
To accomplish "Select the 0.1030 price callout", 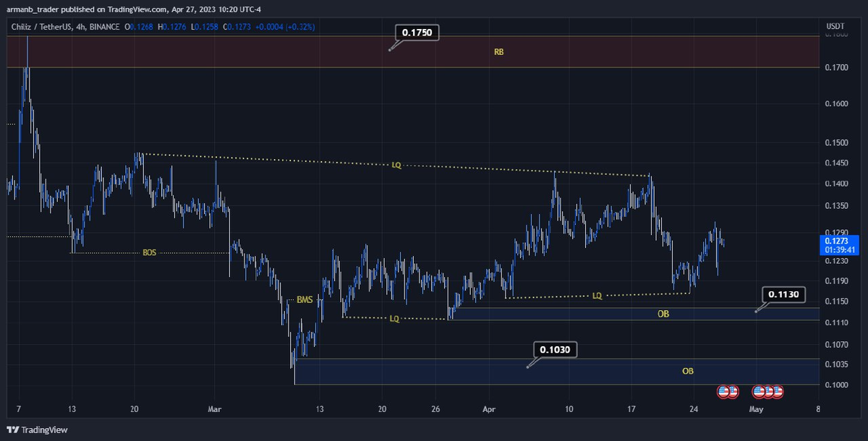I will tap(556, 350).
